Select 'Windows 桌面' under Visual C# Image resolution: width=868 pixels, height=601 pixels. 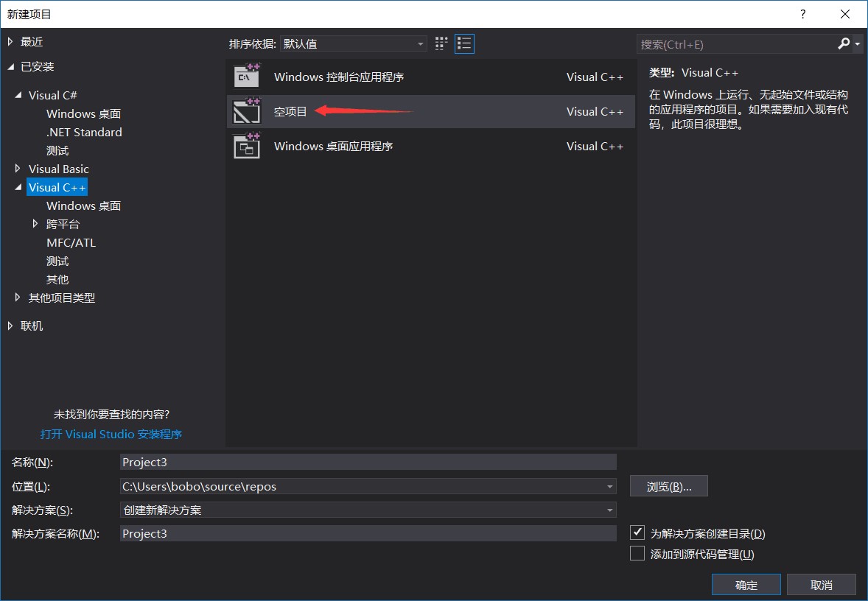(x=83, y=113)
